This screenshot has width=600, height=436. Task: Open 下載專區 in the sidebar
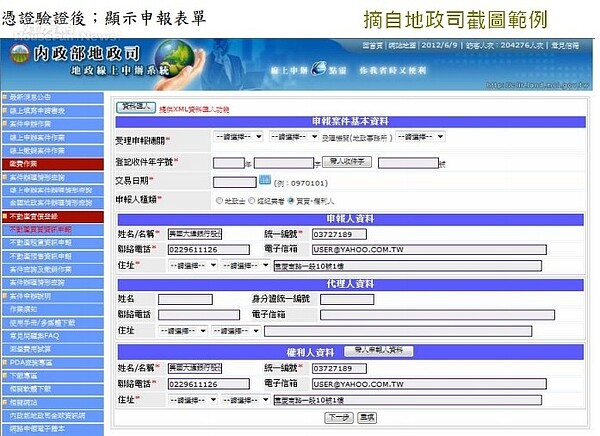pos(52,376)
